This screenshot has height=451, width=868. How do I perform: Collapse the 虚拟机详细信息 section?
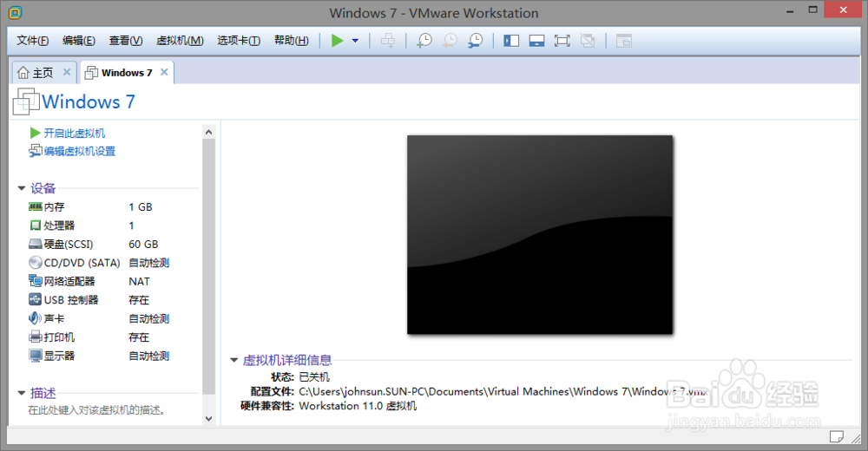tap(234, 360)
